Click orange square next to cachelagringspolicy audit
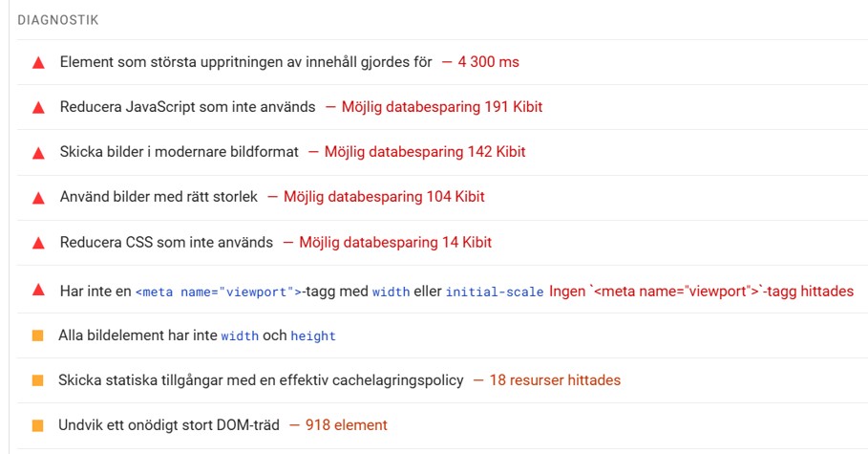868x454 pixels. (x=37, y=380)
